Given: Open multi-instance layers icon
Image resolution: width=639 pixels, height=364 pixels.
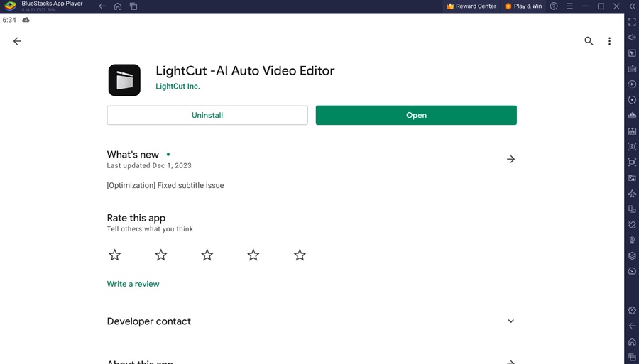Looking at the screenshot, I should [632, 255].
